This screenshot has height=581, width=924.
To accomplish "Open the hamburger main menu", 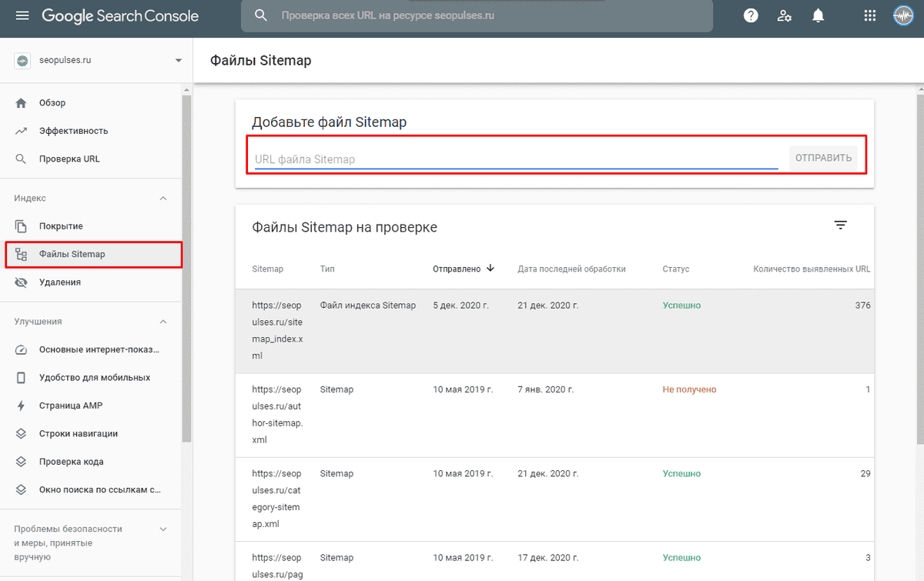I will coord(22,15).
